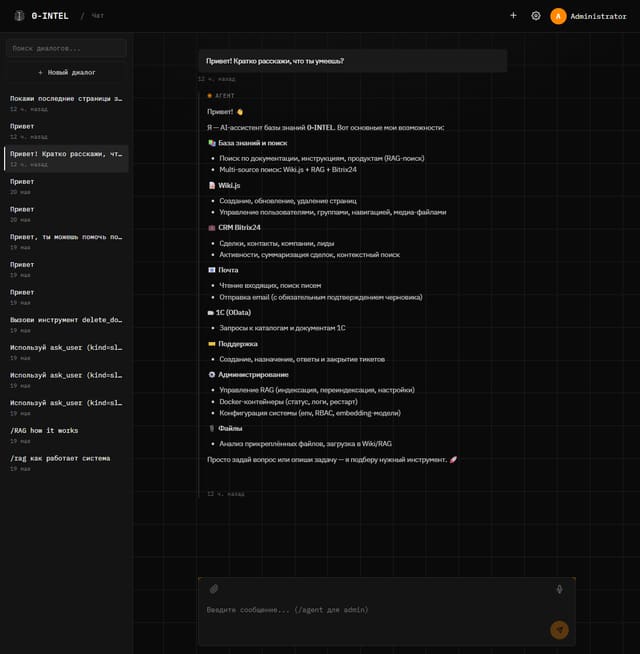Send the message with the orange send button
Viewport: 640px width, 654px height.
point(559,630)
